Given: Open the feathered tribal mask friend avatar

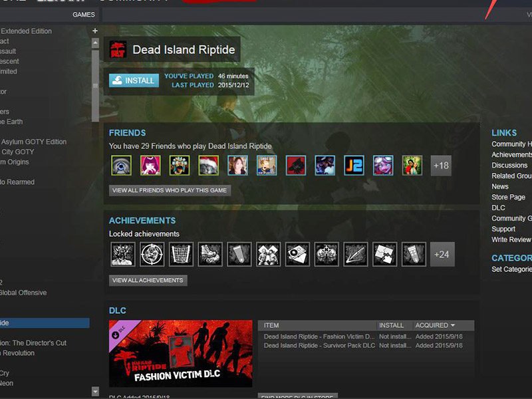Looking at the screenshot, I should pyautogui.click(x=180, y=165).
